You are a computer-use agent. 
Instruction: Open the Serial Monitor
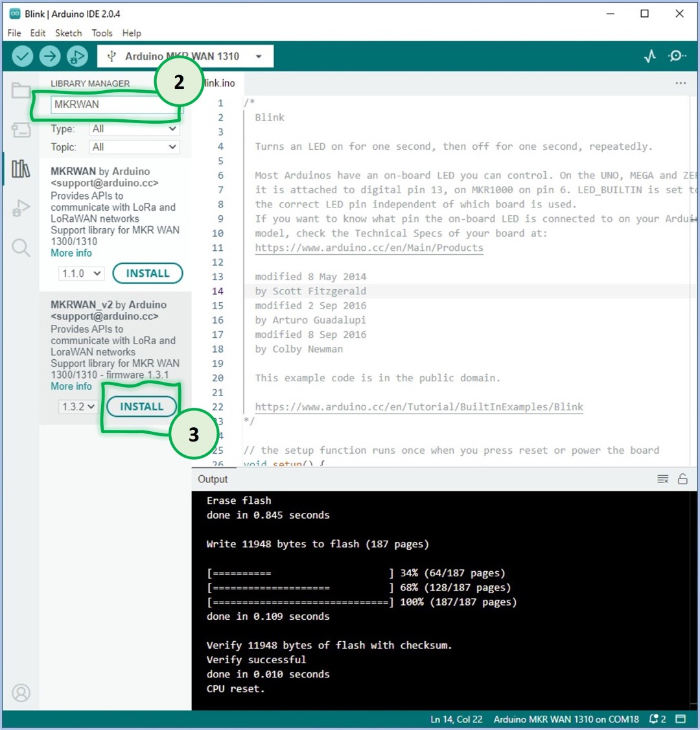click(x=677, y=56)
